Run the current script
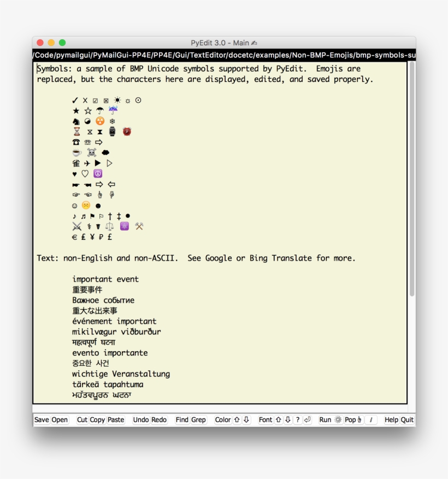 326,419
